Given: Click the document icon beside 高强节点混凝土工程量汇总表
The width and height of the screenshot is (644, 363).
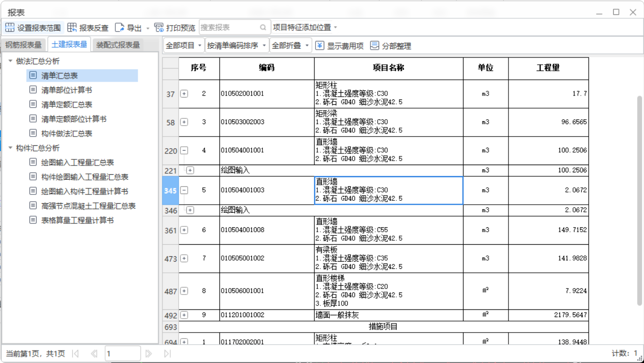Looking at the screenshot, I should [x=33, y=206].
